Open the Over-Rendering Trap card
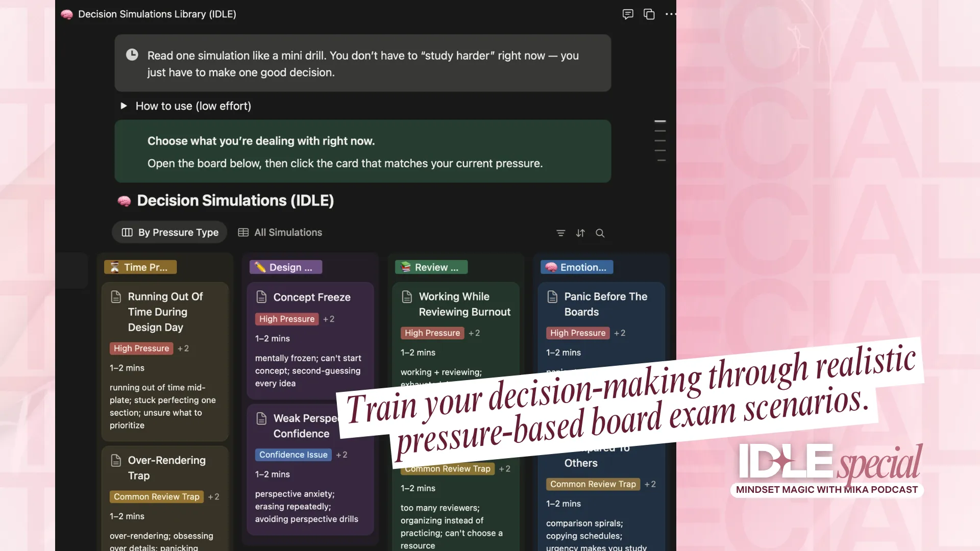This screenshot has width=980, height=551. pyautogui.click(x=165, y=499)
